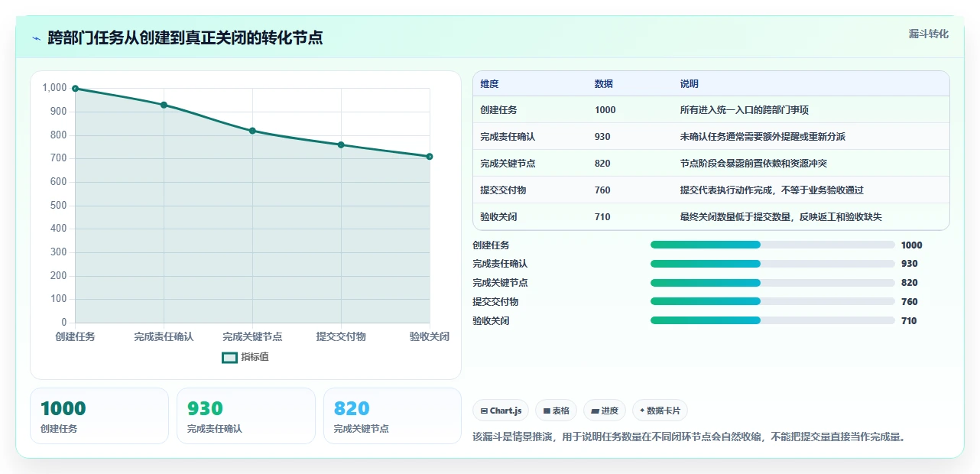Click the x-axis label 验收关闭
Image resolution: width=980 pixels, height=474 pixels.
(430, 336)
